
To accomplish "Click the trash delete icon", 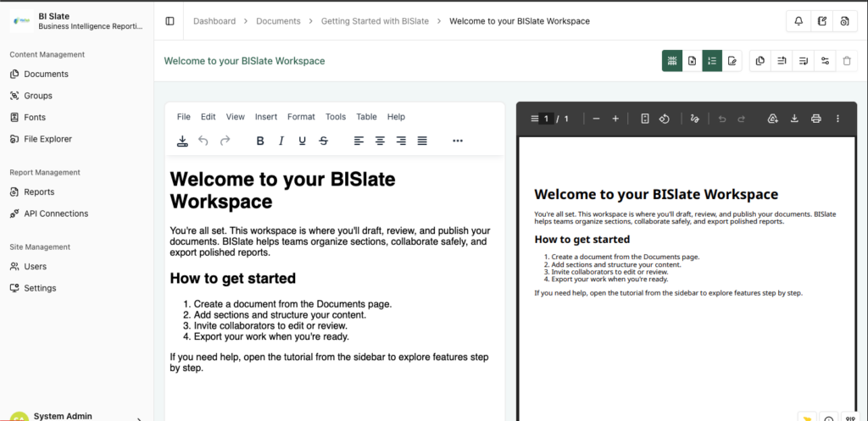I will click(x=847, y=61).
